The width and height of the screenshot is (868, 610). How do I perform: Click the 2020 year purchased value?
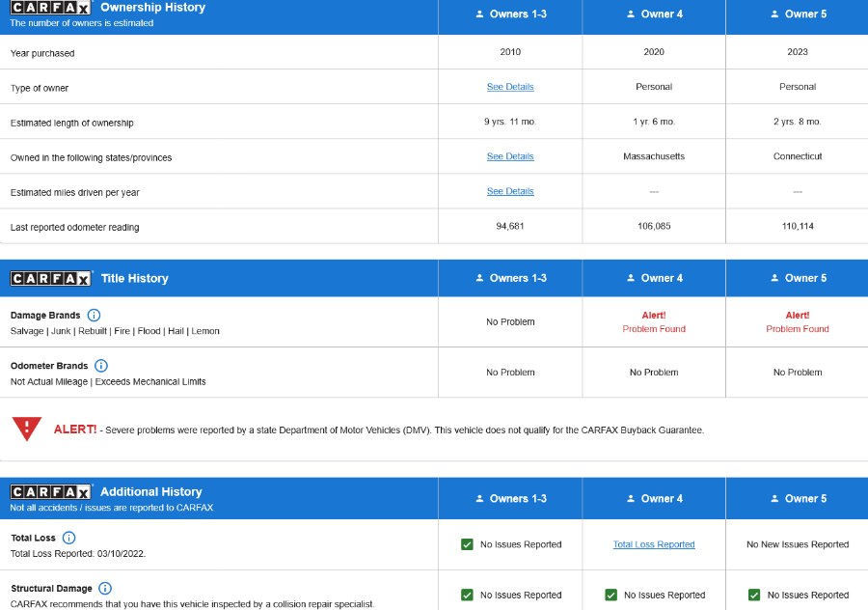(654, 52)
